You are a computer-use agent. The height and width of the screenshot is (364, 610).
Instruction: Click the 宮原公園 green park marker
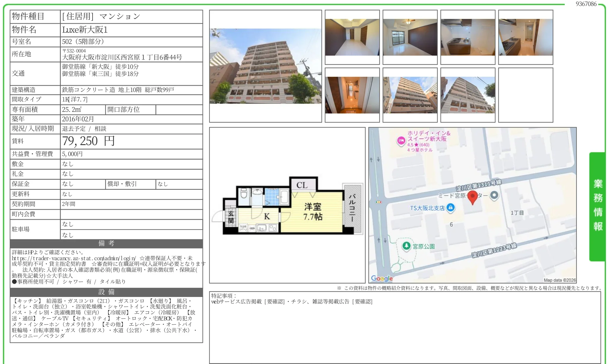point(406,246)
